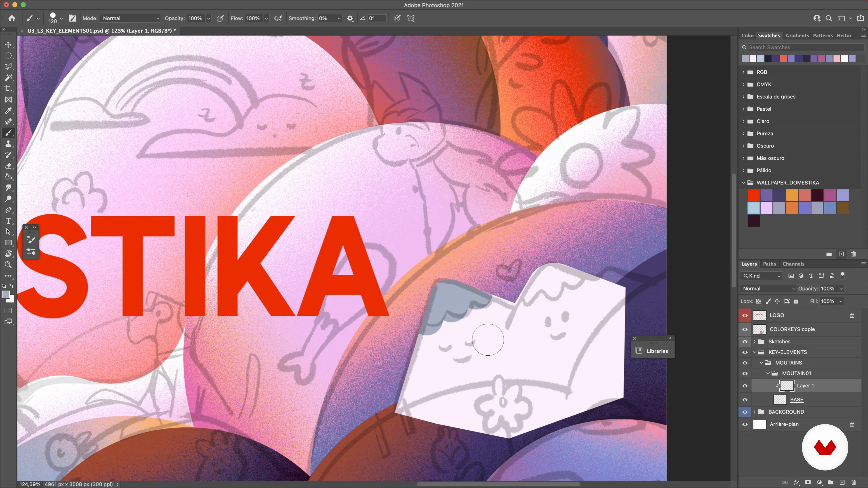The height and width of the screenshot is (488, 868).
Task: Hide the COLORKEYS copie layer
Action: point(745,329)
